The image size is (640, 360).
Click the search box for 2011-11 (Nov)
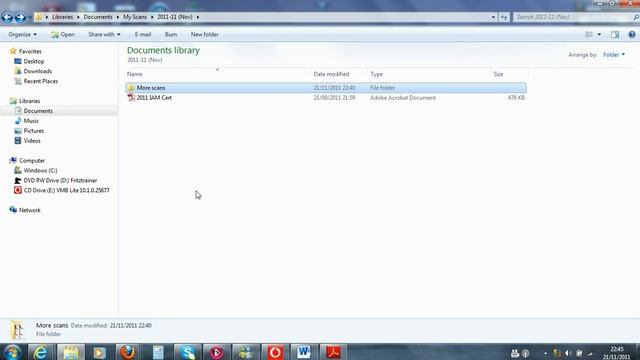(573, 17)
